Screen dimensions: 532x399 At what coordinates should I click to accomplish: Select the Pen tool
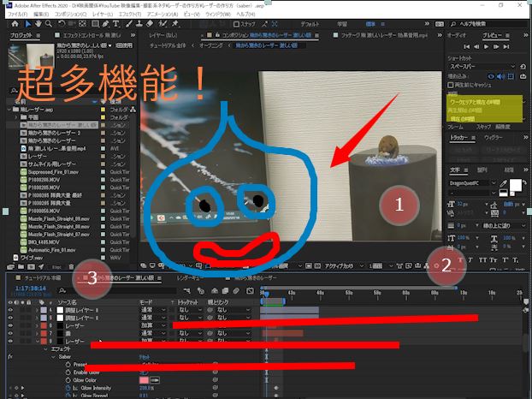105,24
